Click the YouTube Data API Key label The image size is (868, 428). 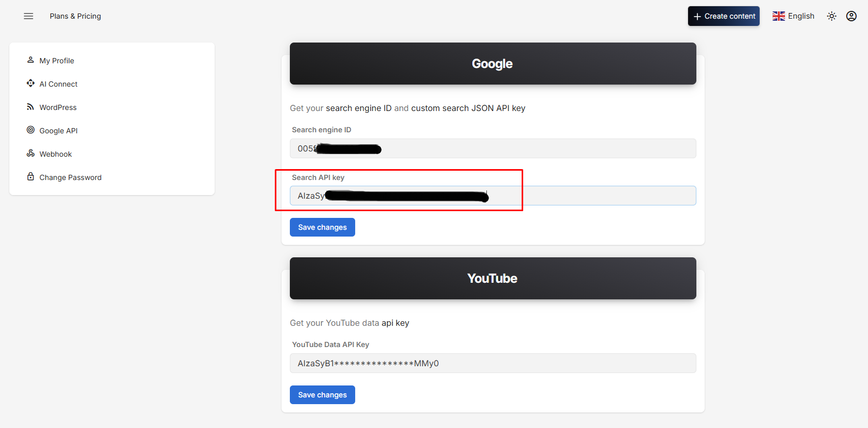point(331,344)
